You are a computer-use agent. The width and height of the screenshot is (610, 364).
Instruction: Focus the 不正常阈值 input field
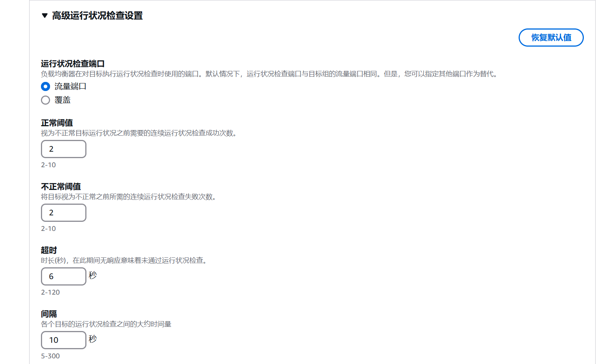click(64, 213)
